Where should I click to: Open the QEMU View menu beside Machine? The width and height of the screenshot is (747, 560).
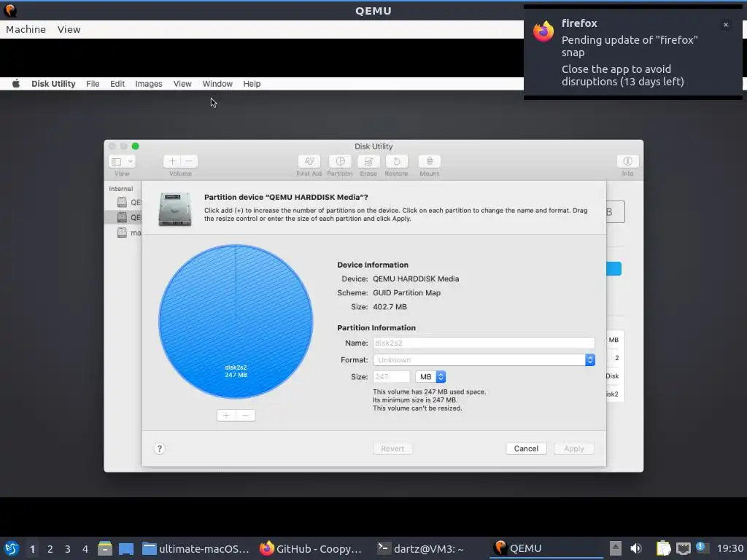[x=69, y=29]
